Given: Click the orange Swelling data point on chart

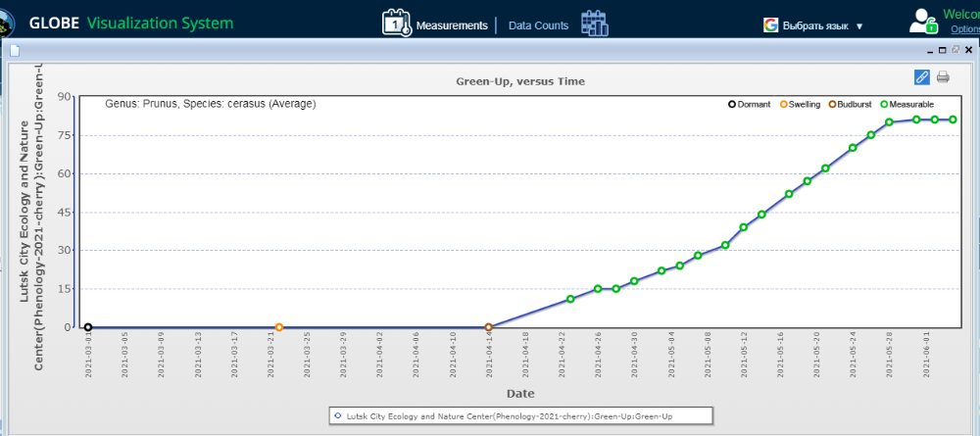Looking at the screenshot, I should click(x=279, y=327).
